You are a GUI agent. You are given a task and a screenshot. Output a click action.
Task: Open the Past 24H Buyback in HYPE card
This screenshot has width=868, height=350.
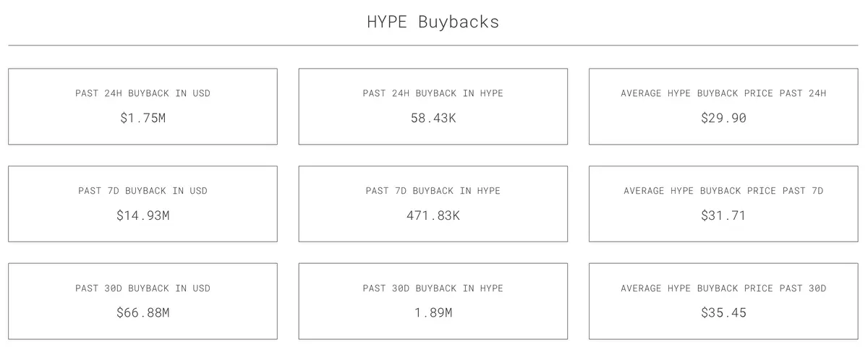pyautogui.click(x=433, y=106)
